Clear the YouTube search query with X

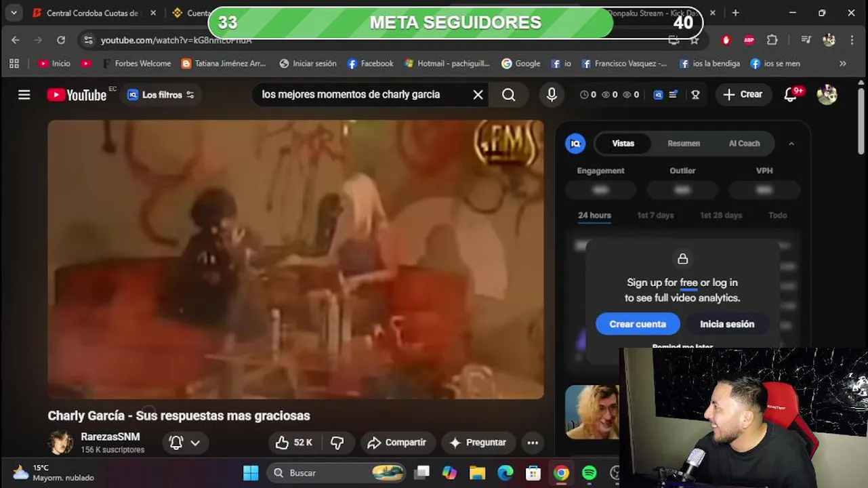478,95
